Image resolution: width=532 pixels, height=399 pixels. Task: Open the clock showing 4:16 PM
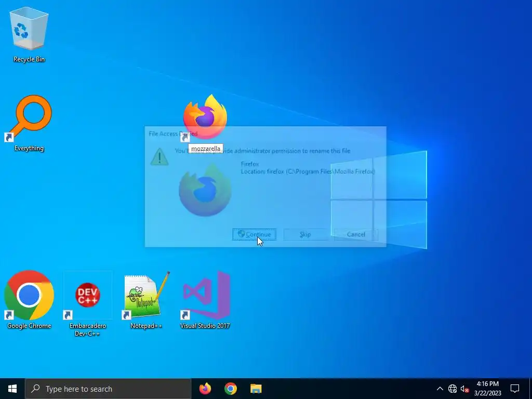[487, 389]
